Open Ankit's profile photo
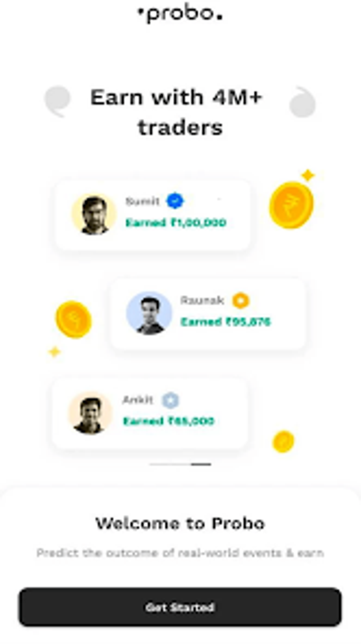The width and height of the screenshot is (361, 644). pyautogui.click(x=90, y=414)
